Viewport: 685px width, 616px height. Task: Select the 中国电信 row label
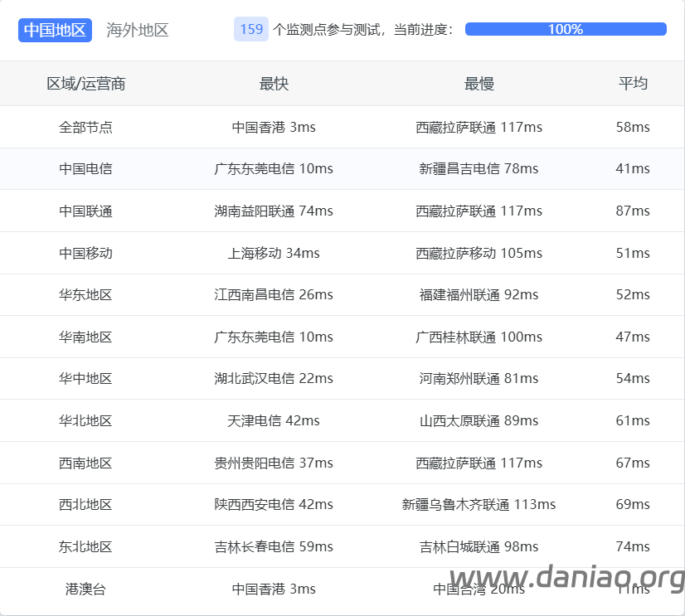coord(86,169)
